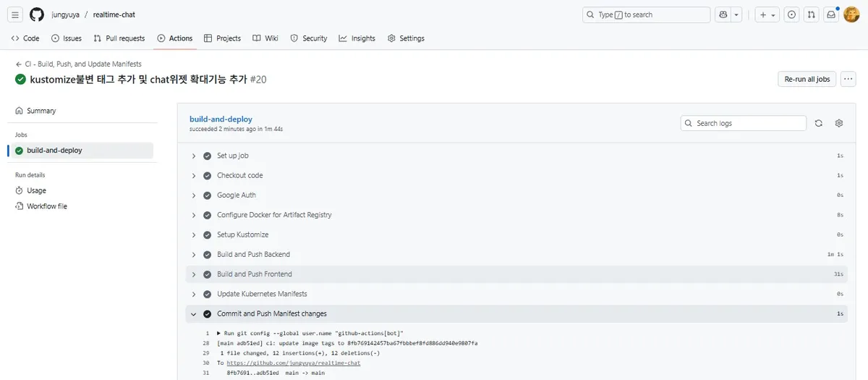Open Workflow file in sidebar

(x=47, y=206)
